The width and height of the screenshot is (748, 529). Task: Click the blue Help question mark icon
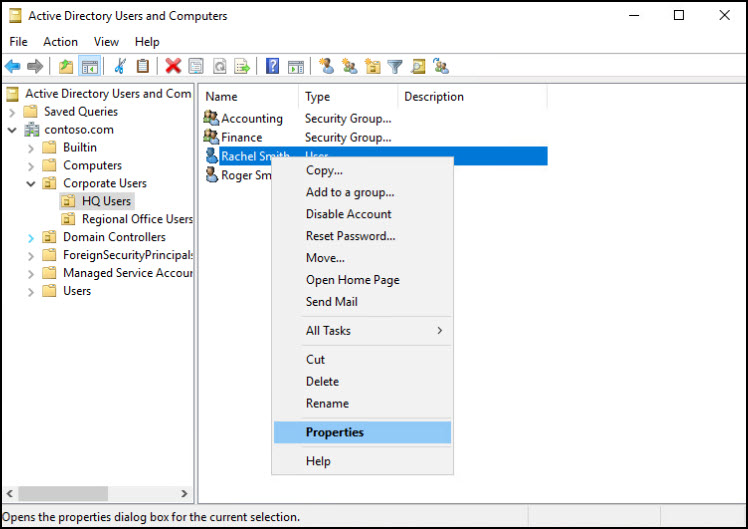point(272,66)
